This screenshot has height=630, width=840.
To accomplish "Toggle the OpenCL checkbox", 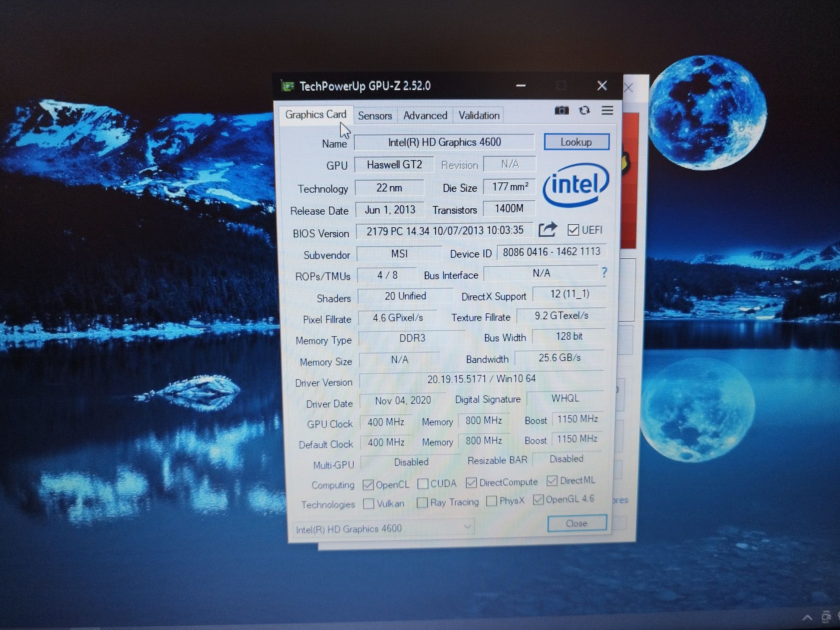I will click(x=368, y=485).
